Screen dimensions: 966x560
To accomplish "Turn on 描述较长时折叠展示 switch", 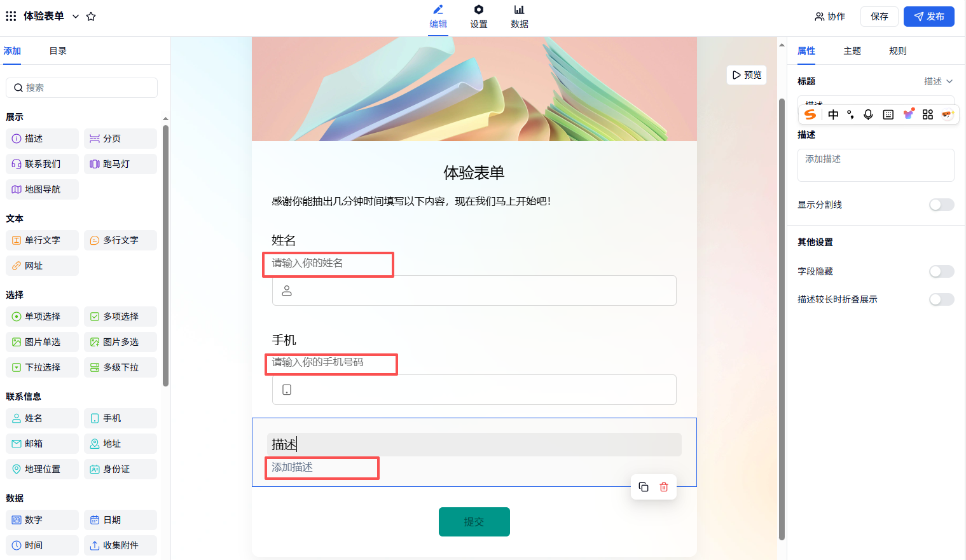I will pos(941,299).
